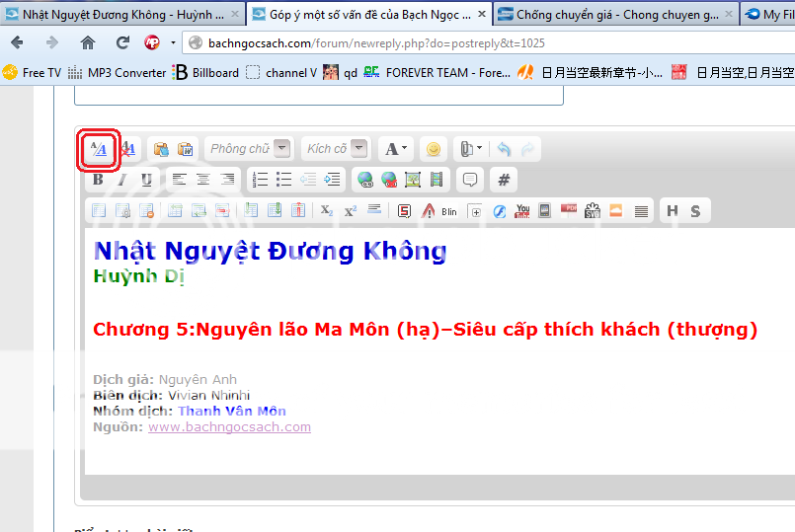
Task: Reload the current page
Action: click(122, 42)
